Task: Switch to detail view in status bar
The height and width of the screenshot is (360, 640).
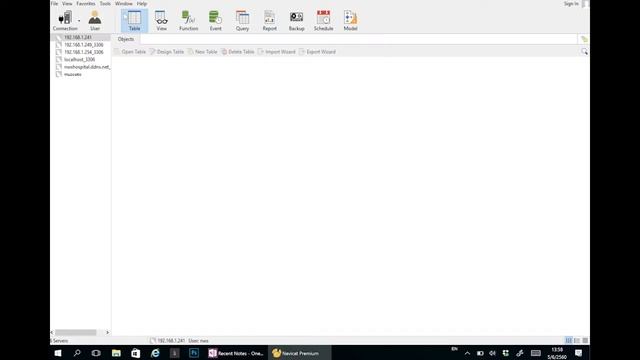Action: tap(577, 340)
